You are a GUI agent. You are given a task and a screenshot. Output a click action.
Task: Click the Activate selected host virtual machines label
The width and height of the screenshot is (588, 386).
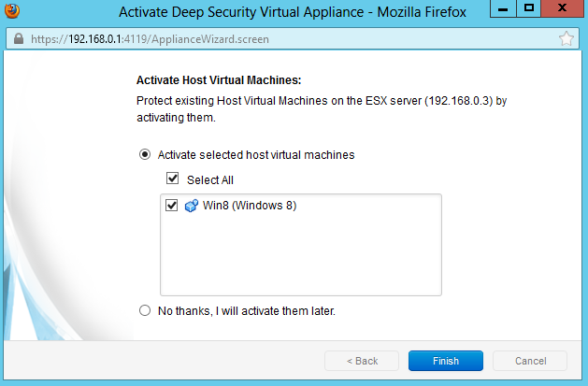click(256, 155)
